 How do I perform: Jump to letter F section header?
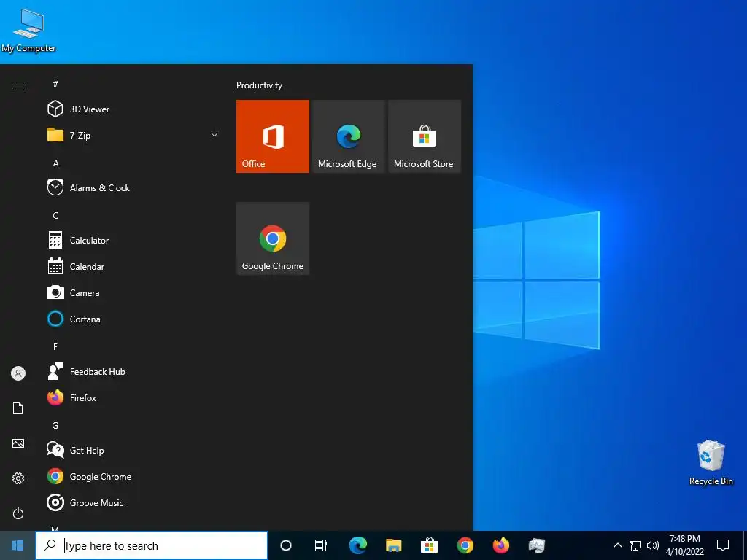[55, 346]
